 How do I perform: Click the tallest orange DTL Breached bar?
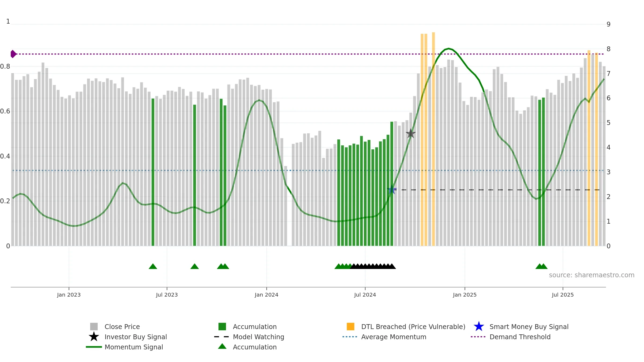[x=433, y=139]
